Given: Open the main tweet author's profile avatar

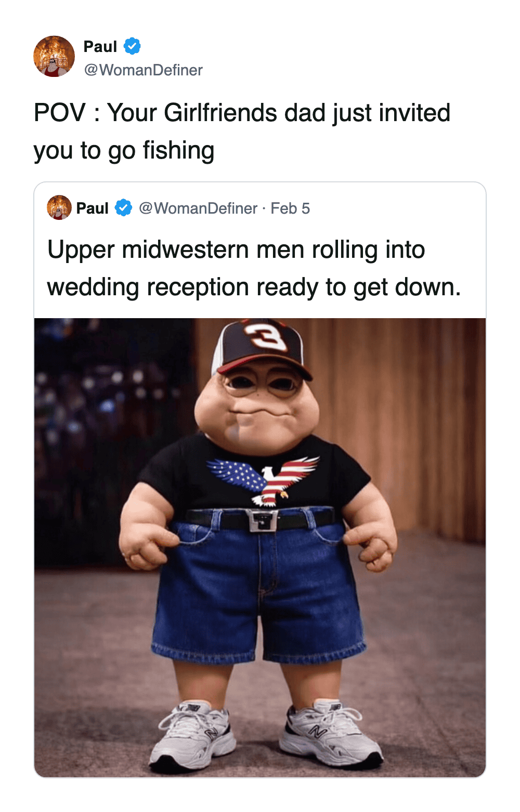Looking at the screenshot, I should [x=54, y=57].
